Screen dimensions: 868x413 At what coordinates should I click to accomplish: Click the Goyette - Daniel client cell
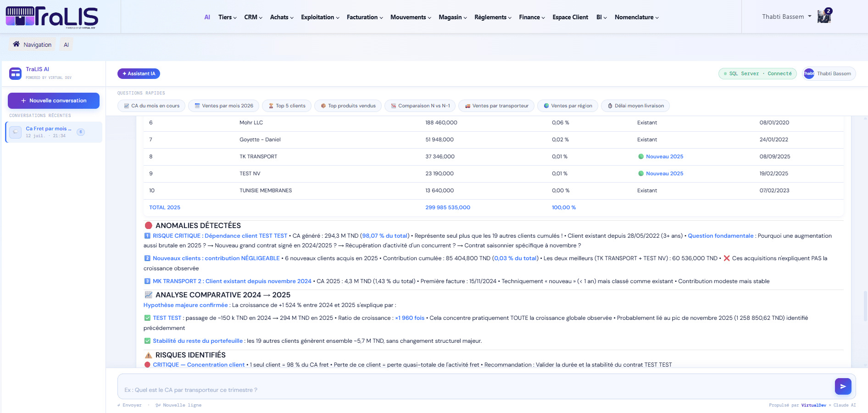260,140
